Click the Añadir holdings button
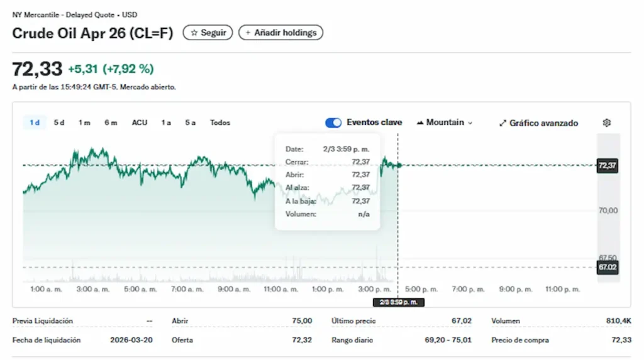This screenshot has height=360, width=644. 280,33
